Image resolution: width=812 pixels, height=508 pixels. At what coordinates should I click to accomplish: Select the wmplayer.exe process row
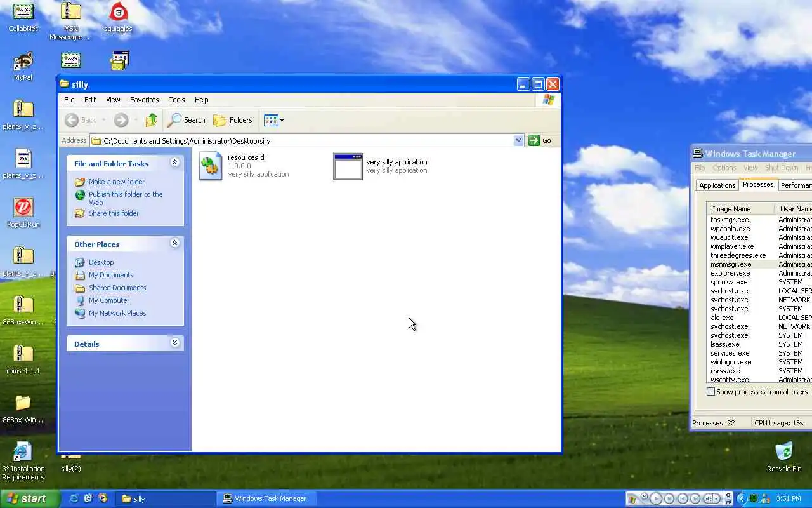point(759,246)
